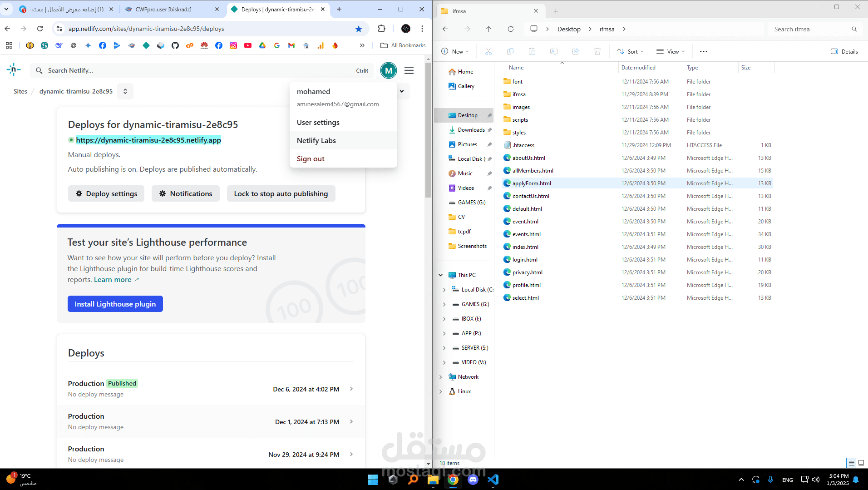Image resolution: width=868 pixels, height=490 pixels.
Task: Choose Sign out from the user menu
Action: pyautogui.click(x=343, y=159)
